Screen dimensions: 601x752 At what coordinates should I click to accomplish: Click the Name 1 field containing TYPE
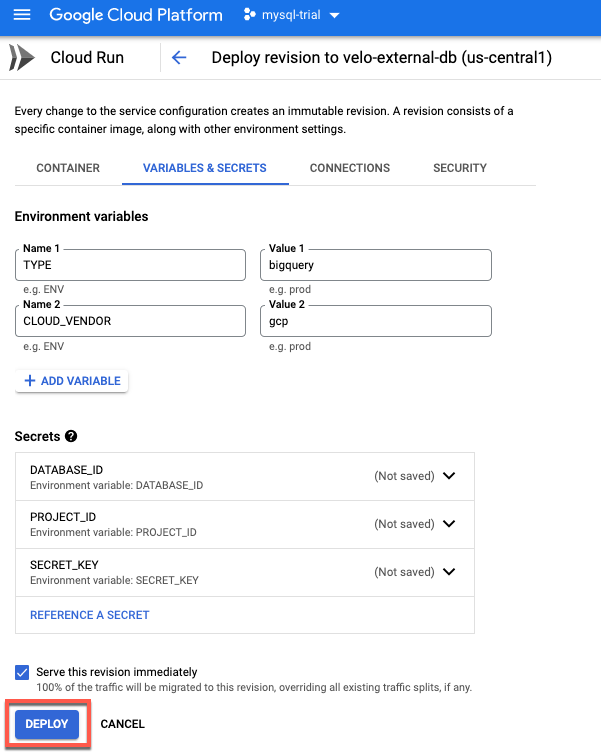[130, 265]
